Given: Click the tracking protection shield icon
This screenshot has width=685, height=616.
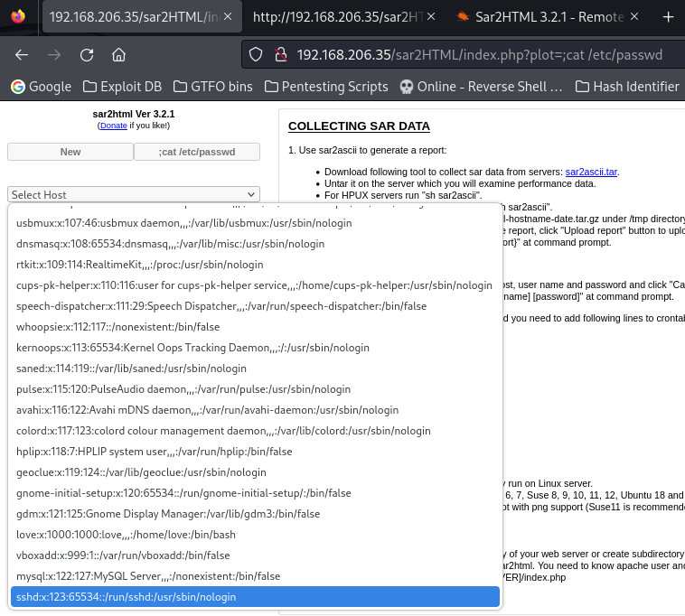Looking at the screenshot, I should click(258, 54).
